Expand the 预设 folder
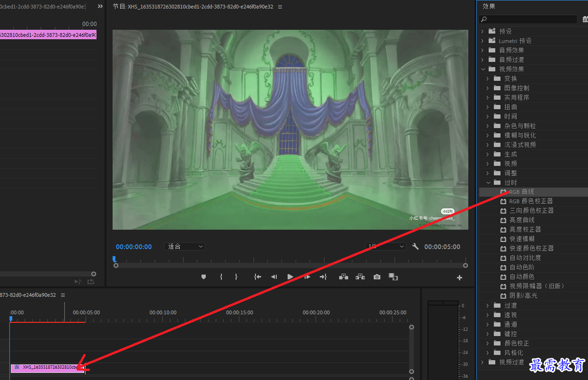 coord(483,31)
